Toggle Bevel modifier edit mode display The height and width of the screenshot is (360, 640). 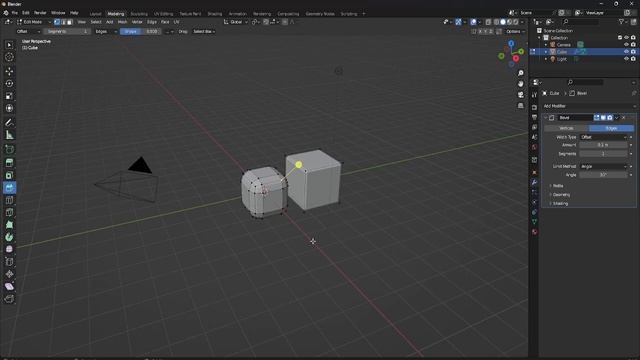pos(596,118)
